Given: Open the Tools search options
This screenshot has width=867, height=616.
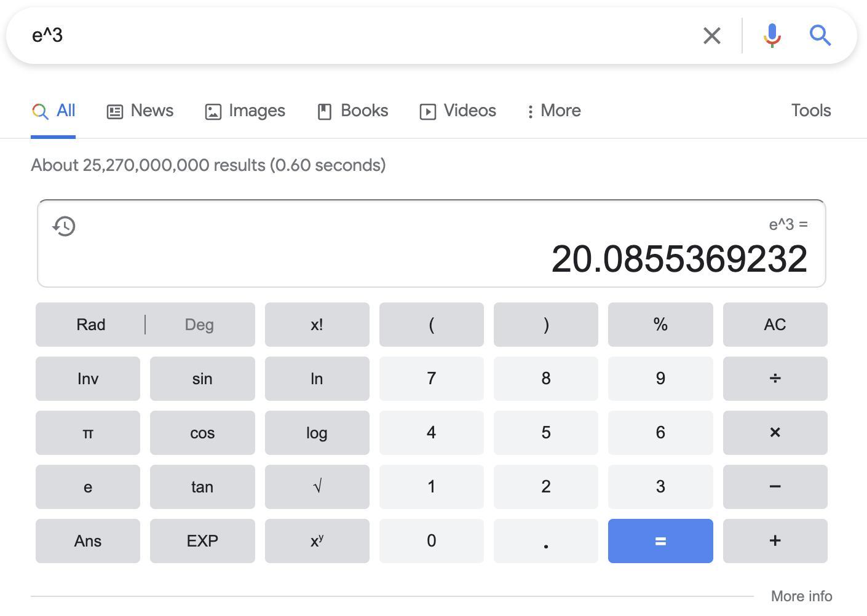Looking at the screenshot, I should tap(810, 111).
